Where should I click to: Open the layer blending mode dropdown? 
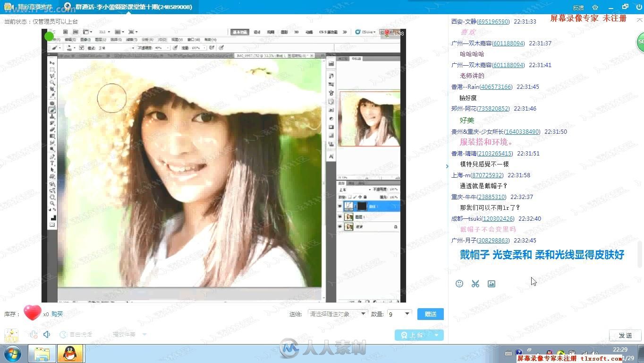pyautogui.click(x=355, y=190)
